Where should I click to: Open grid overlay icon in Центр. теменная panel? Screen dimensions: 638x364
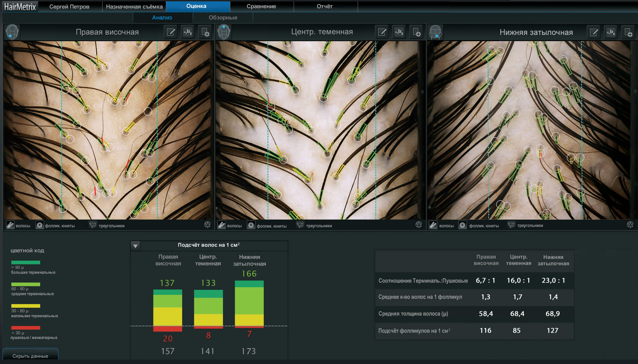click(x=399, y=32)
